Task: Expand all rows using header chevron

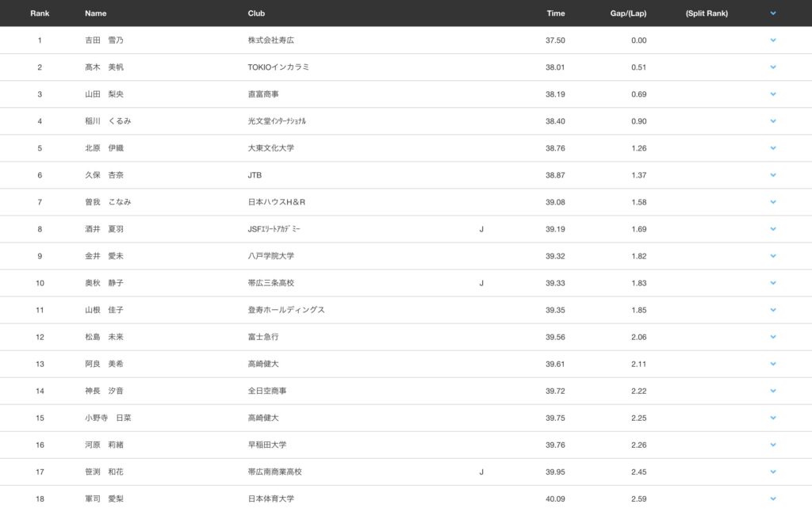Action: point(772,13)
